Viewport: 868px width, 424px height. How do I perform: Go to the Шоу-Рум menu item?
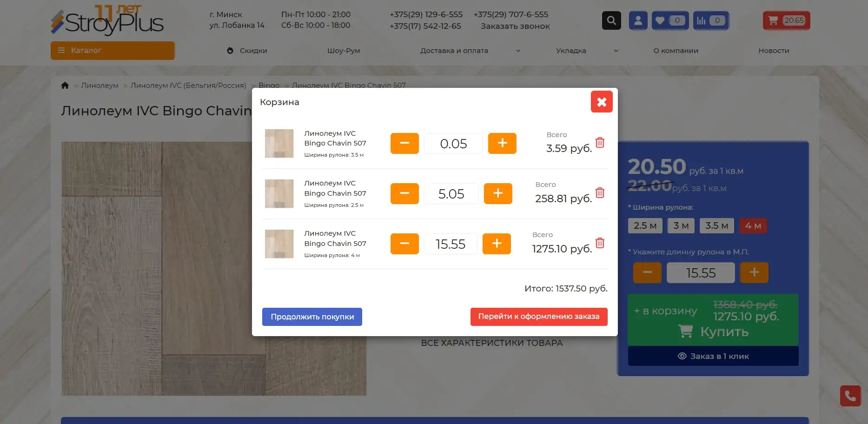click(x=344, y=51)
